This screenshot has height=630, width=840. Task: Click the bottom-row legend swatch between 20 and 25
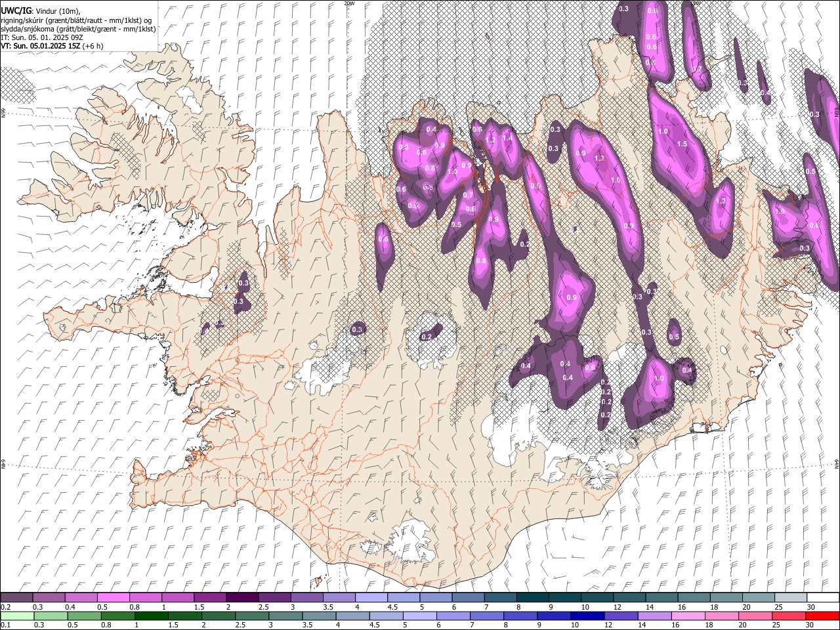755,616
